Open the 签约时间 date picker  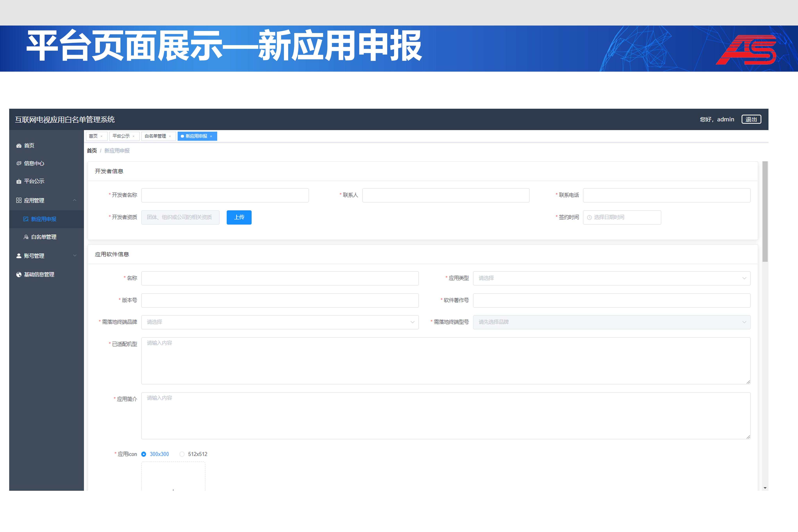[x=622, y=217]
